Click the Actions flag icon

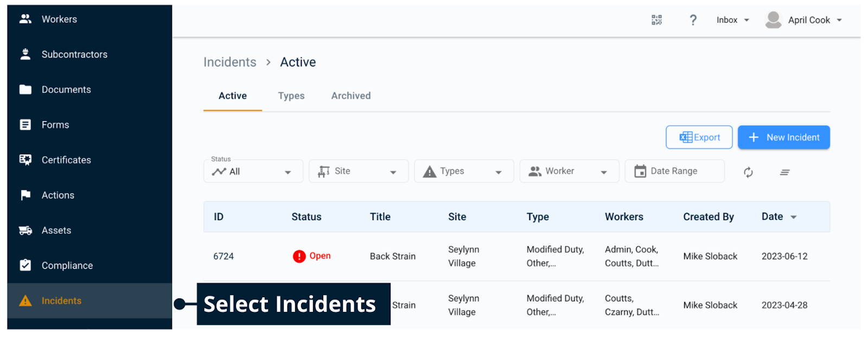[x=25, y=195]
